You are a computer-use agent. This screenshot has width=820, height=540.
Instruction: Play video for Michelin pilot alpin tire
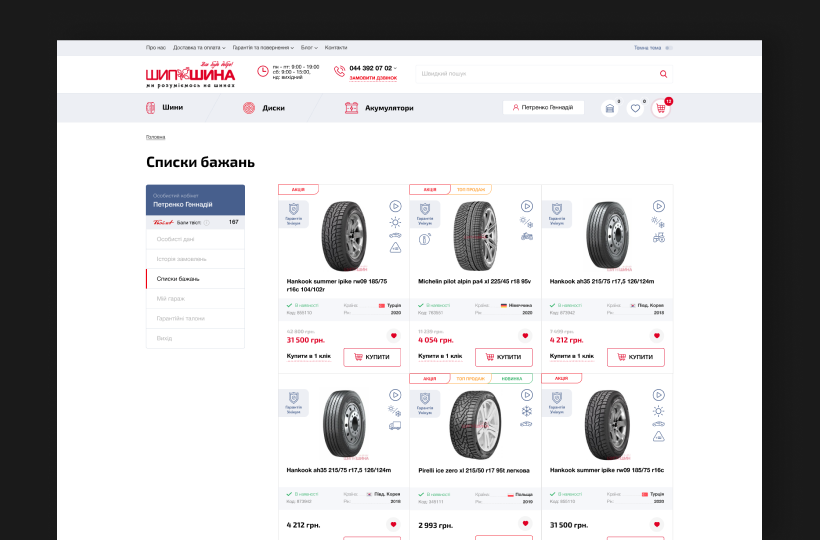[526, 206]
